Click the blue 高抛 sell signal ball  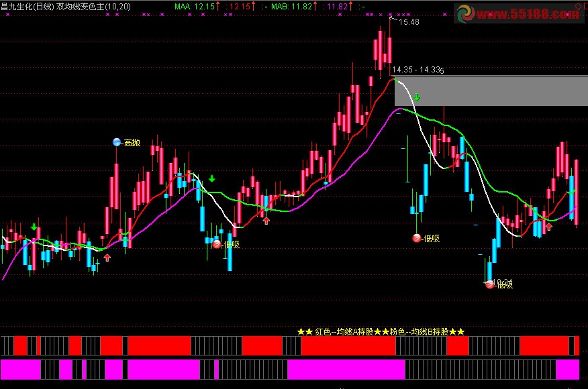coord(117,142)
